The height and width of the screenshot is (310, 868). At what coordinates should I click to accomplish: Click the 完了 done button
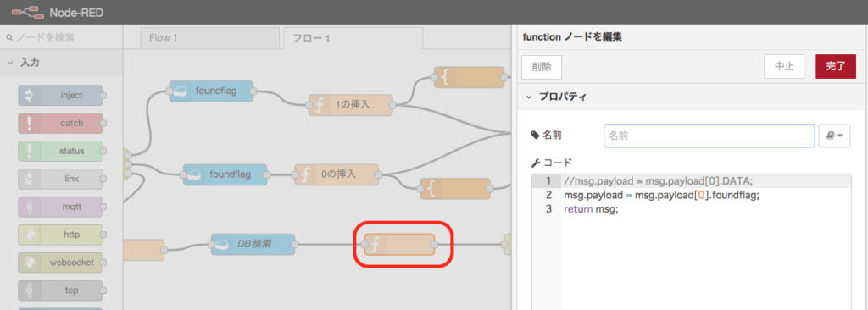pos(836,67)
